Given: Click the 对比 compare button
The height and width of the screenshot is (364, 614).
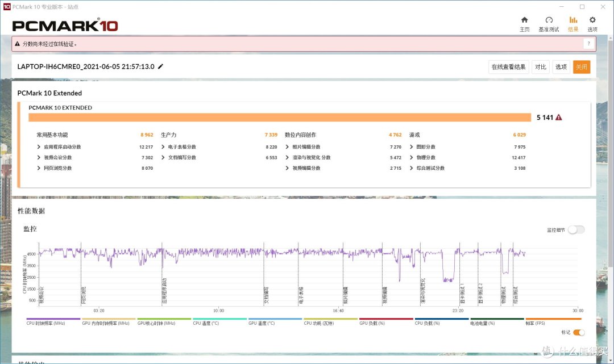Looking at the screenshot, I should pos(541,67).
